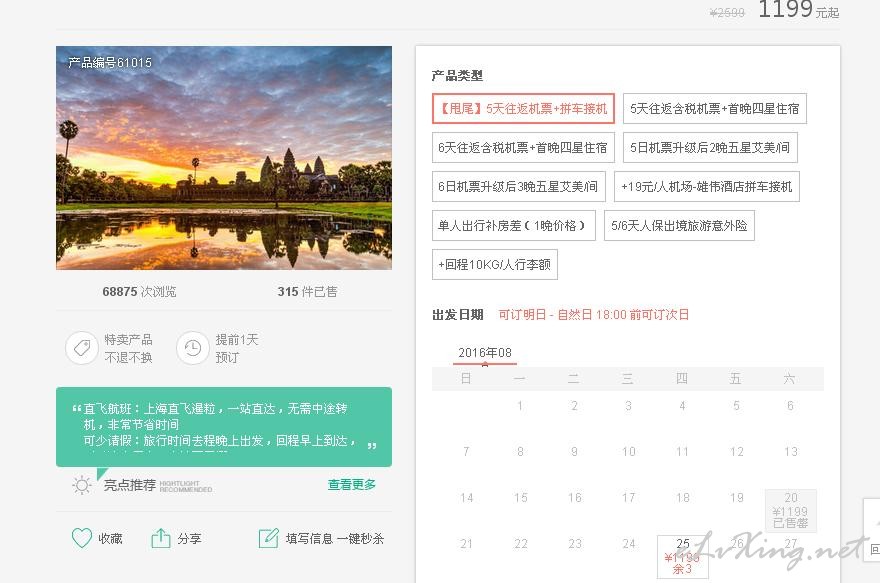Click 填写信息 一键秒杀 button
Image resolution: width=880 pixels, height=583 pixels.
tap(335, 539)
